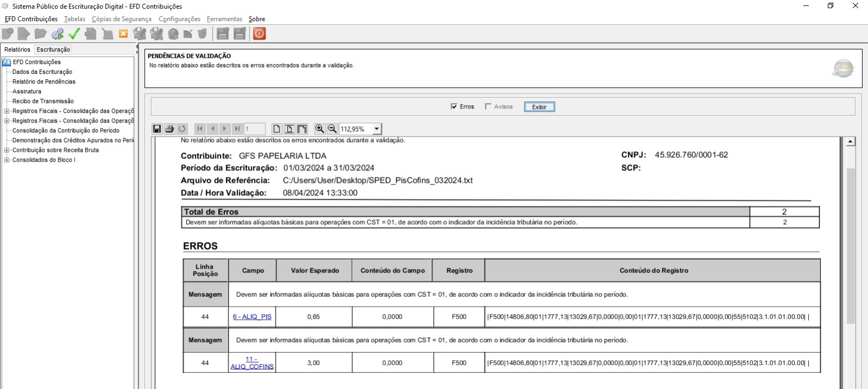The width and height of the screenshot is (868, 389).
Task: Expand Contribuição sobre Receita Bruta node
Action: [7, 150]
